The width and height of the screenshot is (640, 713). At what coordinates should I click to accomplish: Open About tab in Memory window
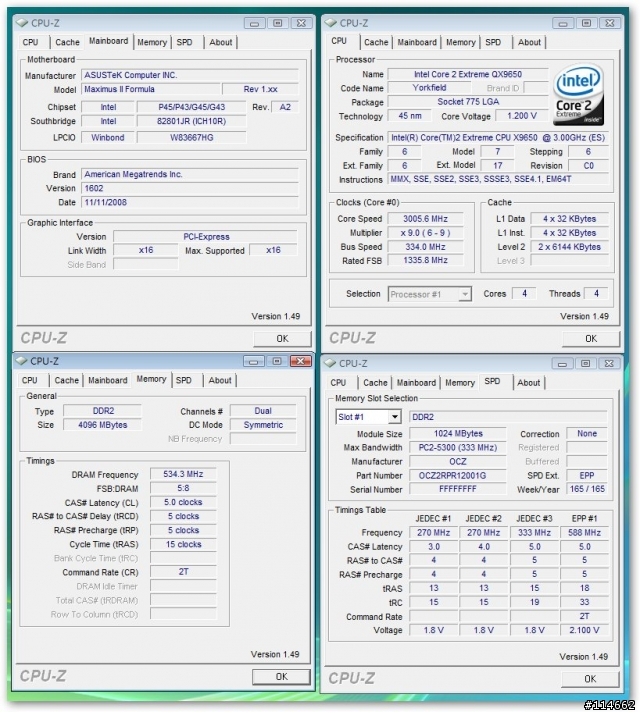pyautogui.click(x=220, y=380)
